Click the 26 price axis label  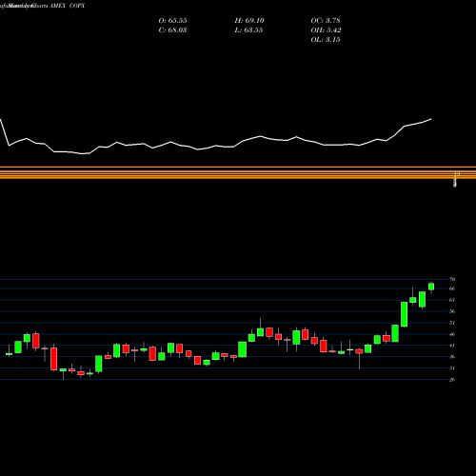click(x=452, y=380)
